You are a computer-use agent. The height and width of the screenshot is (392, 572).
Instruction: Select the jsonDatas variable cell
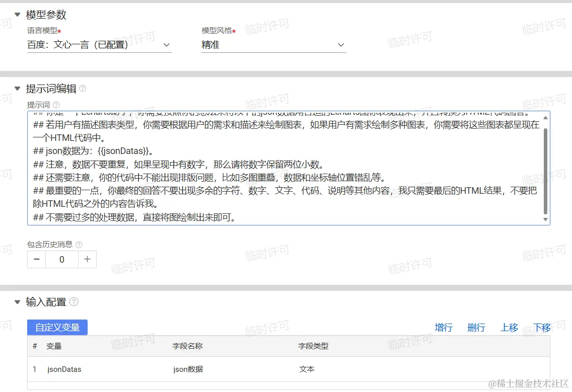pos(64,369)
